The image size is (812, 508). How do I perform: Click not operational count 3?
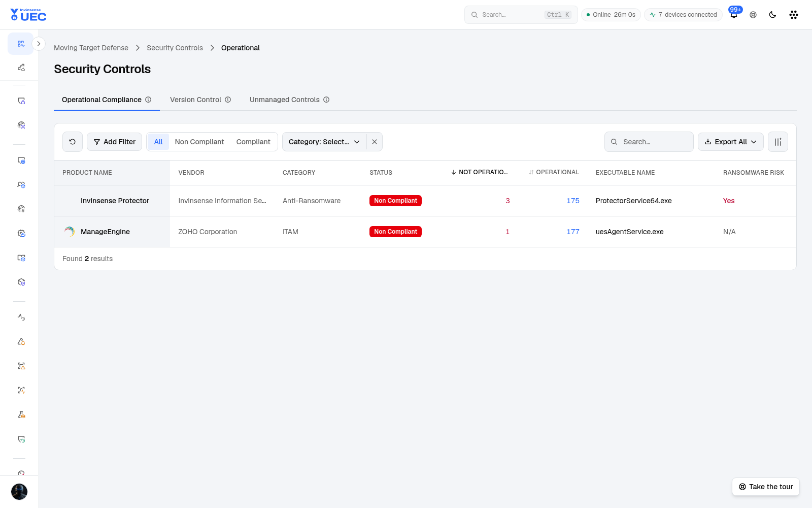(507, 201)
